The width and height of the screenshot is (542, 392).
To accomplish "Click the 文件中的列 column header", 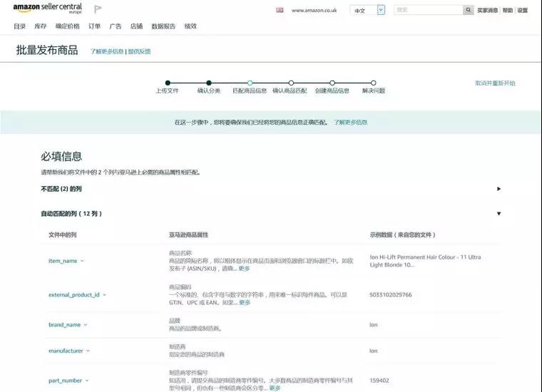I will coord(62,235).
